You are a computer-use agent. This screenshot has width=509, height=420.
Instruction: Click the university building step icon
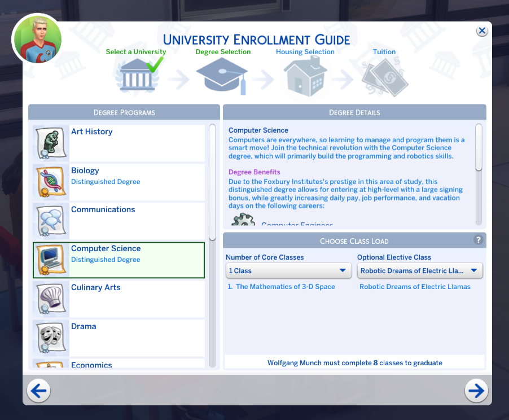pyautogui.click(x=138, y=75)
